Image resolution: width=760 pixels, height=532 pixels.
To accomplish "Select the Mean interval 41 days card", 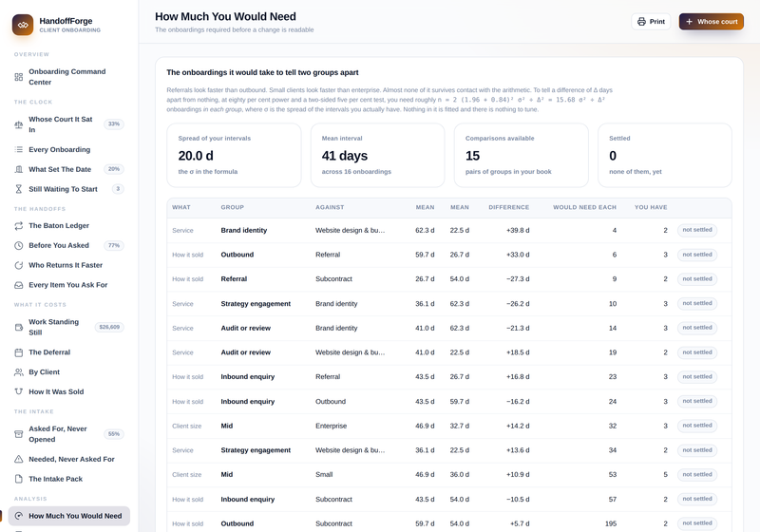I will click(377, 155).
